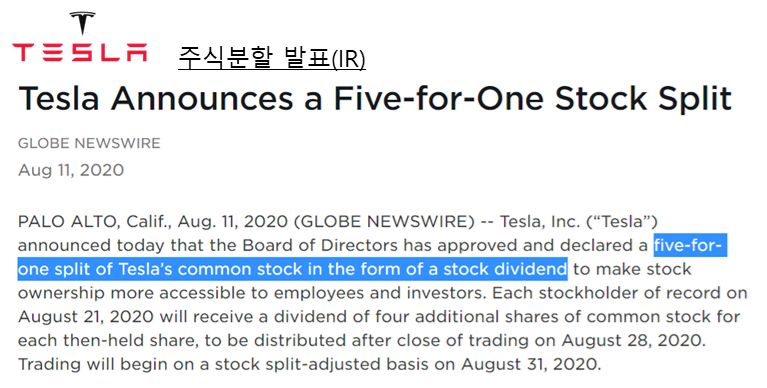Click the Tesla T logo icon
The width and height of the screenshot is (767, 388).
[x=82, y=23]
